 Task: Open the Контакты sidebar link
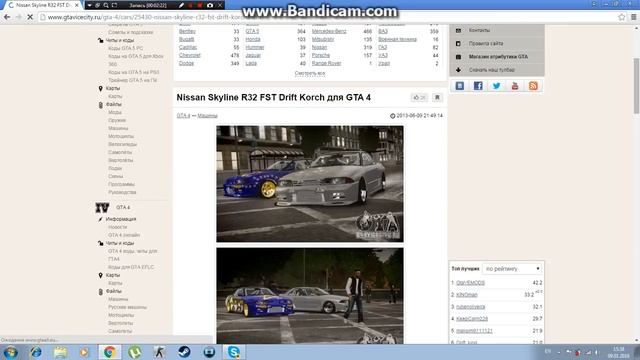[479, 30]
